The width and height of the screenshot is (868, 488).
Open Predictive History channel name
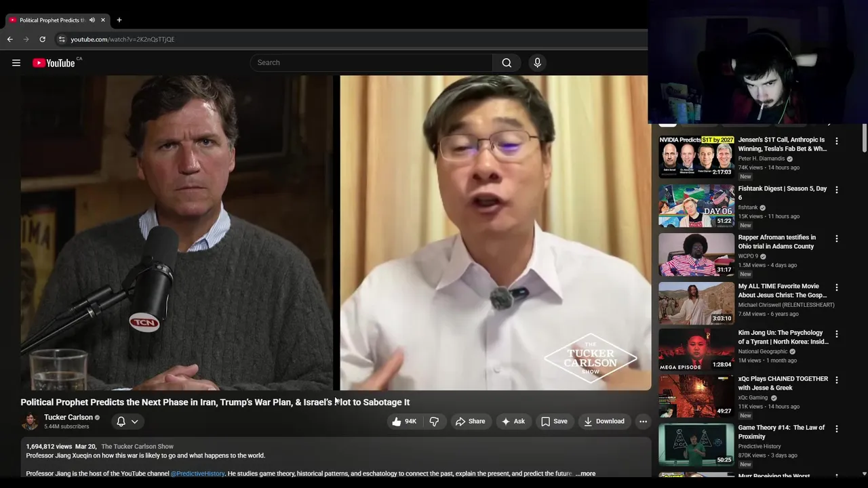(x=759, y=447)
